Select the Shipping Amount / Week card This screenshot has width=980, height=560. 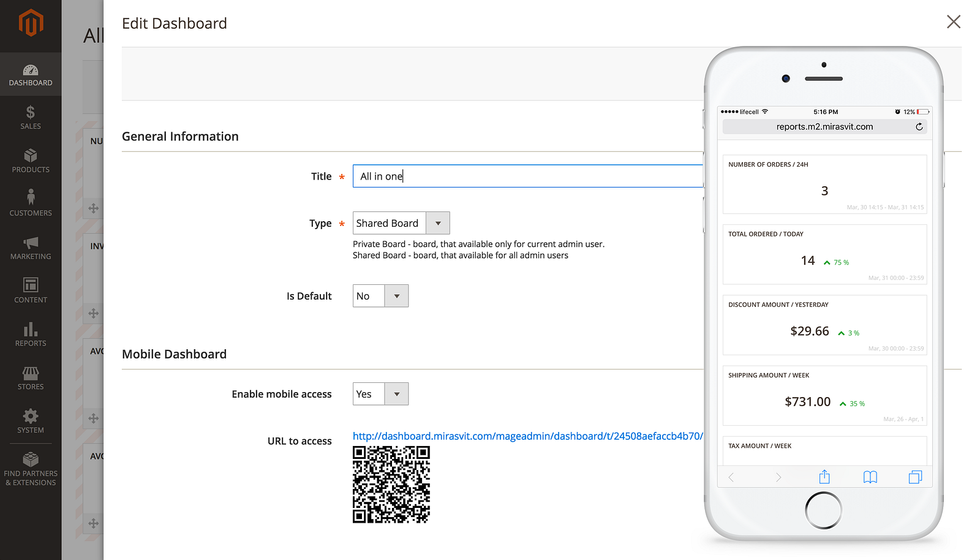coord(824,396)
